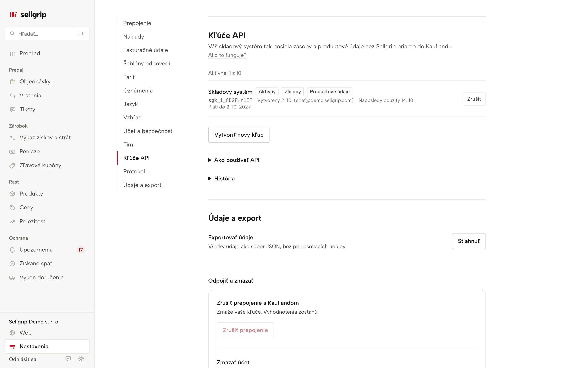
Task: Open Nastavenia in the sidebar
Action: (47, 347)
